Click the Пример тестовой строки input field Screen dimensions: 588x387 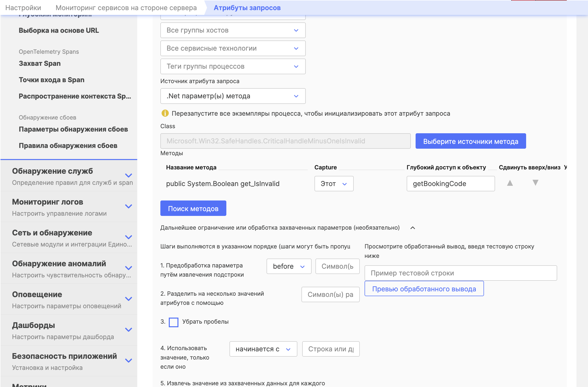461,273
